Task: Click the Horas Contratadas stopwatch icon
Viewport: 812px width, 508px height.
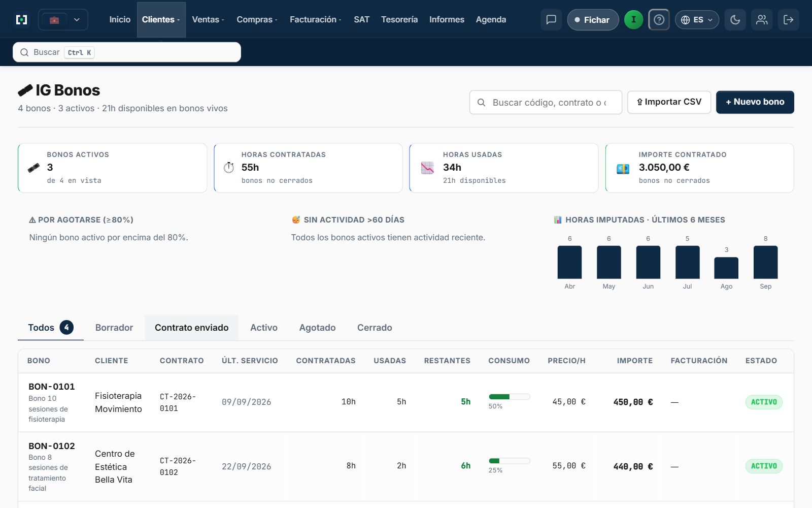Action: coord(229,168)
